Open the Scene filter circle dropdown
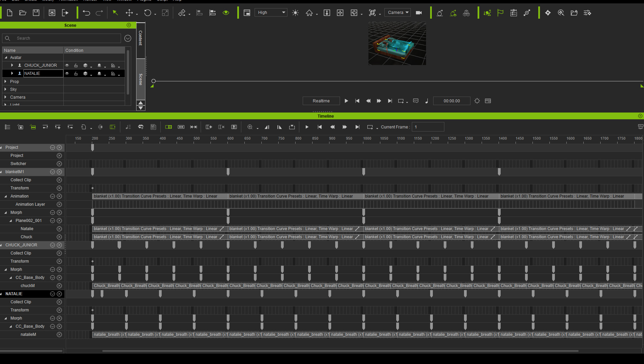This screenshot has width=644, height=364. click(128, 38)
